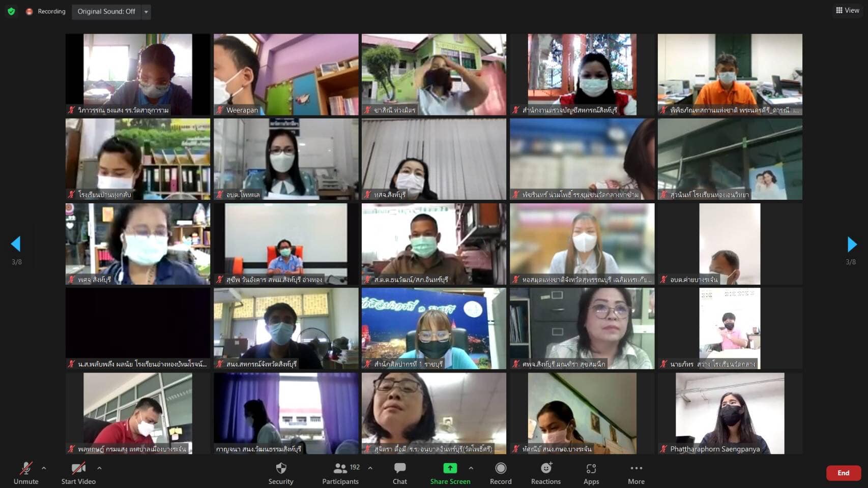868x488 pixels.
Task: Go to next gallery page with right arrow
Action: click(x=852, y=245)
